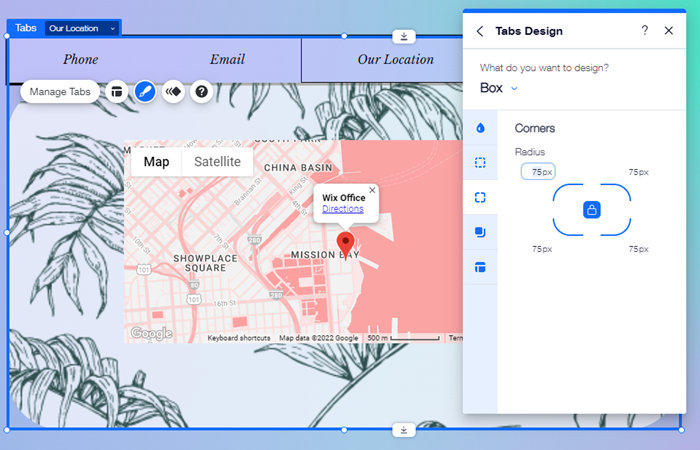Switch to the Our Location tab
700x450 pixels.
click(x=396, y=59)
